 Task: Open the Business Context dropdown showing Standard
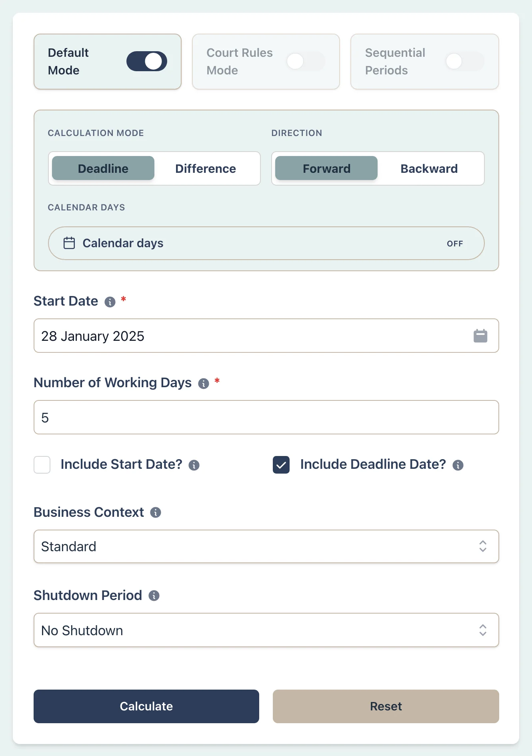pos(266,546)
